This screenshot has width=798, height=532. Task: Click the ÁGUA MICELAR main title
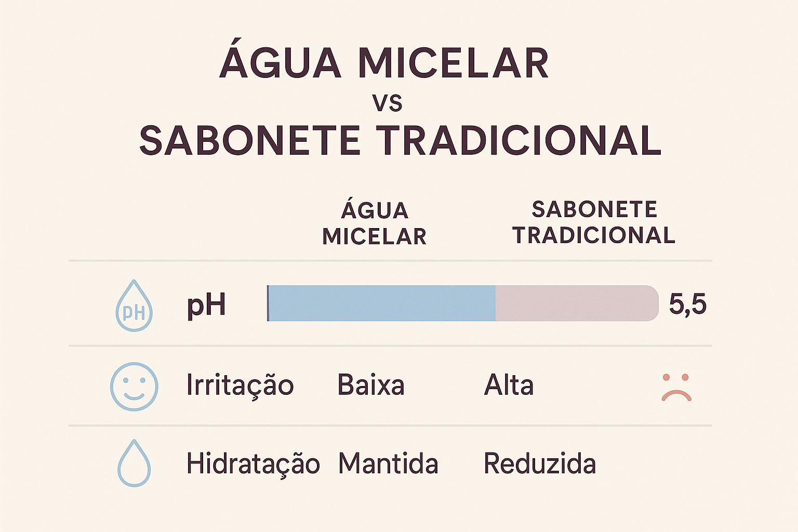tap(384, 63)
